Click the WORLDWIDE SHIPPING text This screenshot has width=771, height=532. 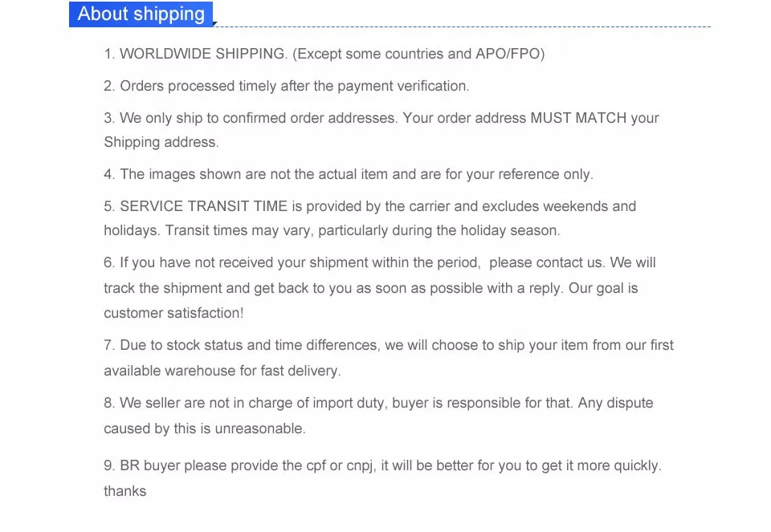click(x=202, y=54)
